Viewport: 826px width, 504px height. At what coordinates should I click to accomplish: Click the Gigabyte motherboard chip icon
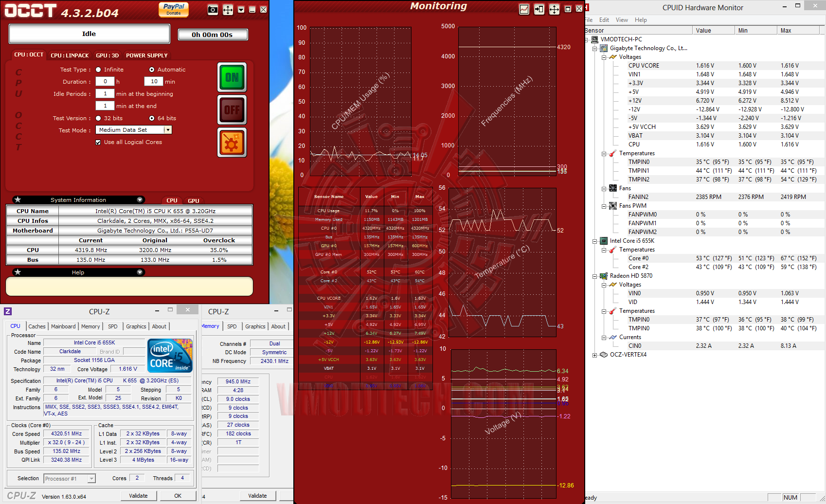point(604,48)
